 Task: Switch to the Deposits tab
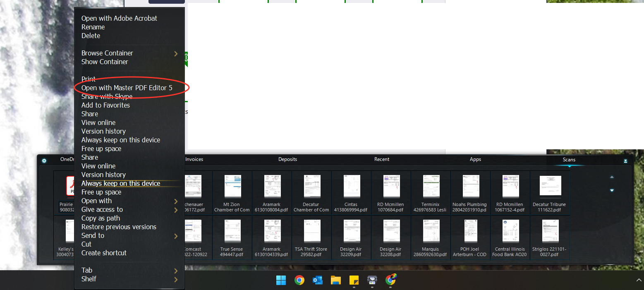click(287, 159)
